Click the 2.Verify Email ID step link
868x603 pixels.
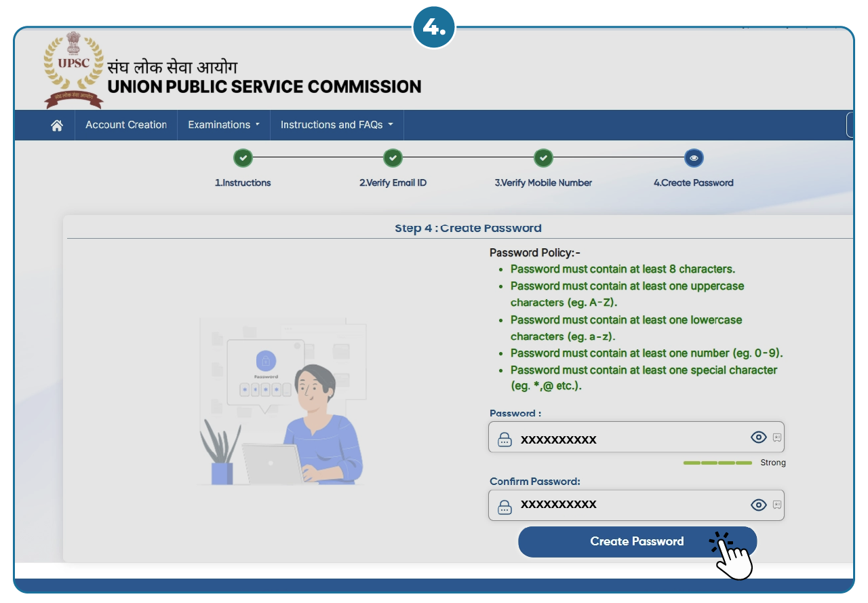[x=393, y=182]
